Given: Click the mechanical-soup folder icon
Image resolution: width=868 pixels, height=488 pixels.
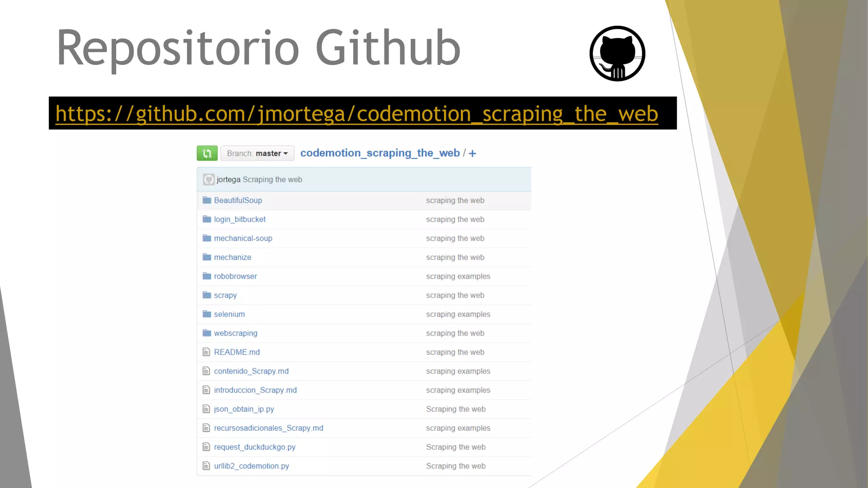Looking at the screenshot, I should [207, 238].
